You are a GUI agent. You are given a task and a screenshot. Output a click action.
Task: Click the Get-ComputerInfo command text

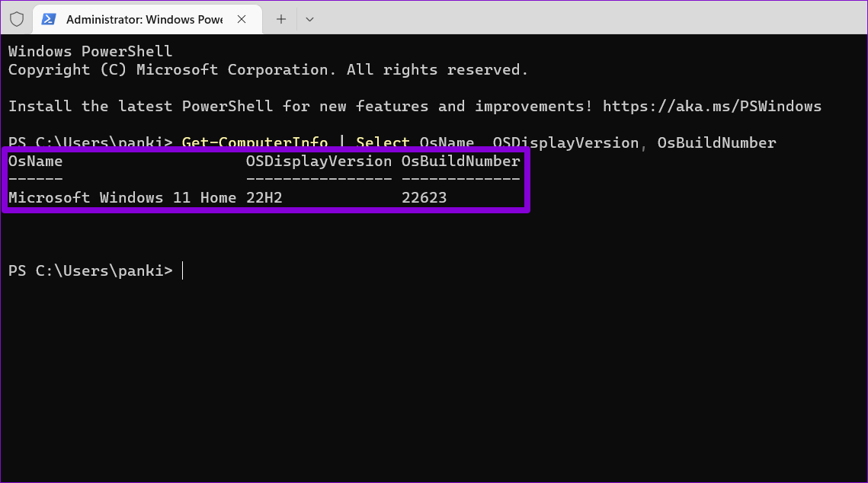[x=255, y=142]
